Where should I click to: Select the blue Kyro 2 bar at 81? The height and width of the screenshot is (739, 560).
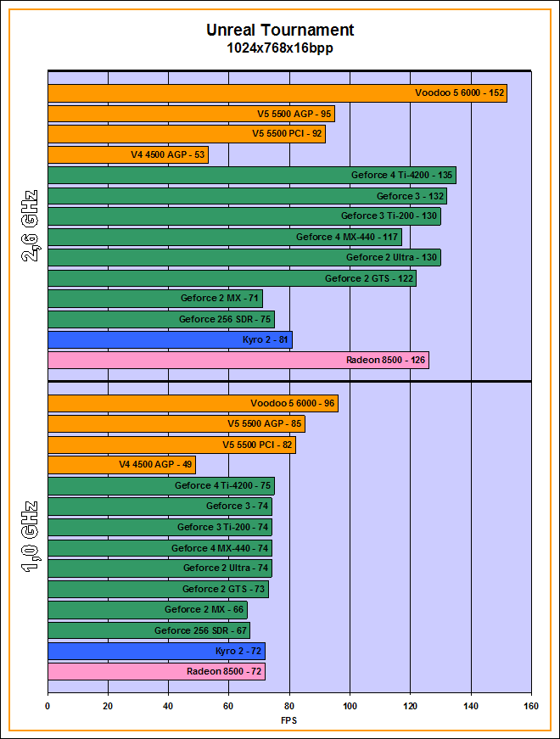pyautogui.click(x=170, y=339)
